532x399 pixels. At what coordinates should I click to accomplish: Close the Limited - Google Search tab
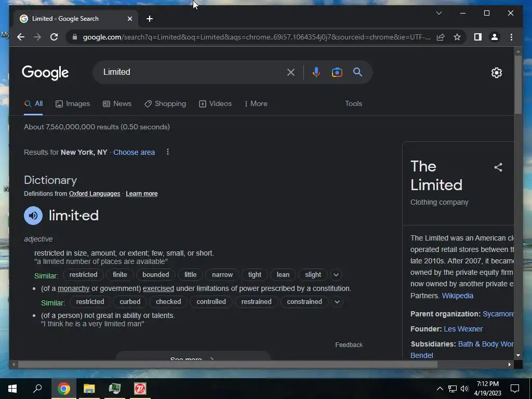[129, 19]
